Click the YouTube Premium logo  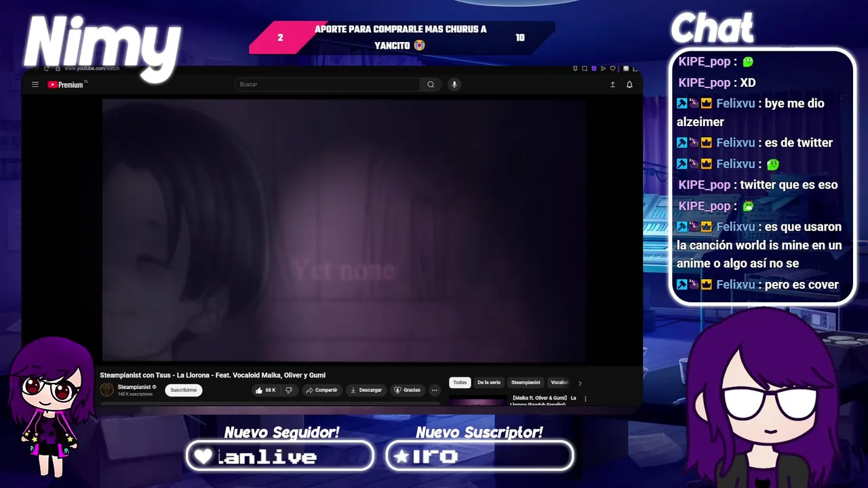point(66,85)
